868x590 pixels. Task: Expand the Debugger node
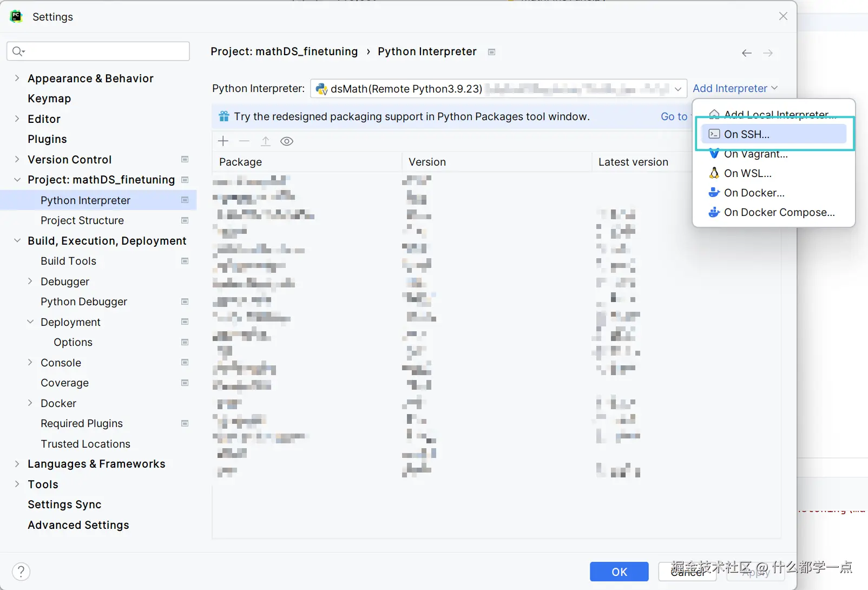[x=30, y=281]
